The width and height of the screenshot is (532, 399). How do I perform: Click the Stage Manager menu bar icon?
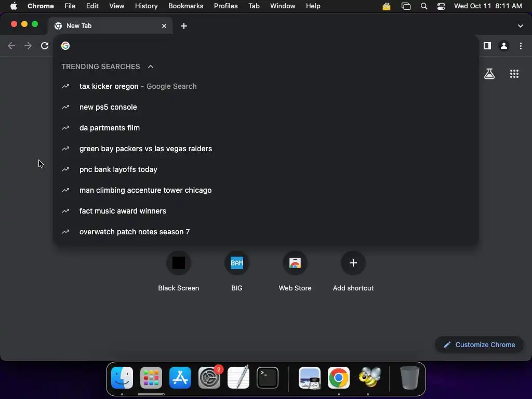(406, 6)
